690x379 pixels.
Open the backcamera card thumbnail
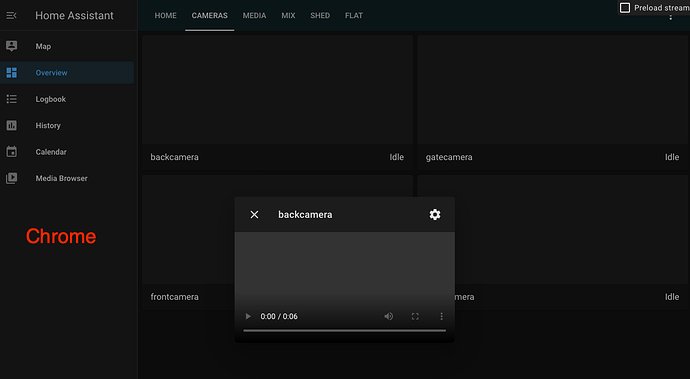277,89
